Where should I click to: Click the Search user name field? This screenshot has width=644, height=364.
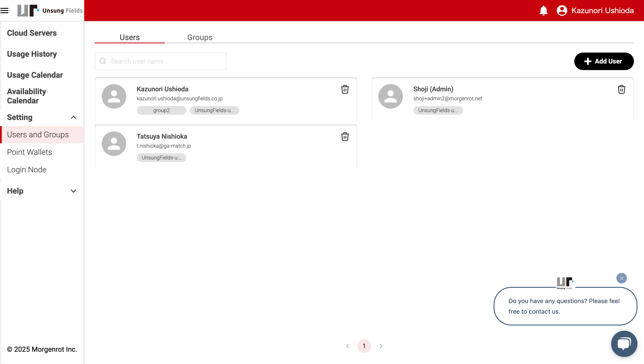coord(165,61)
